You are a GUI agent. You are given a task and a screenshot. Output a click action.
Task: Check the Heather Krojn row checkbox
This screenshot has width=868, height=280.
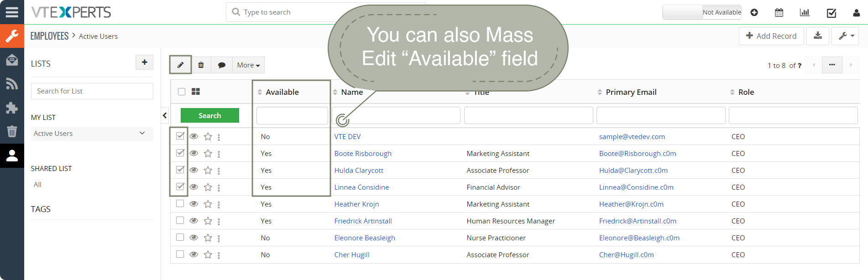click(x=180, y=203)
